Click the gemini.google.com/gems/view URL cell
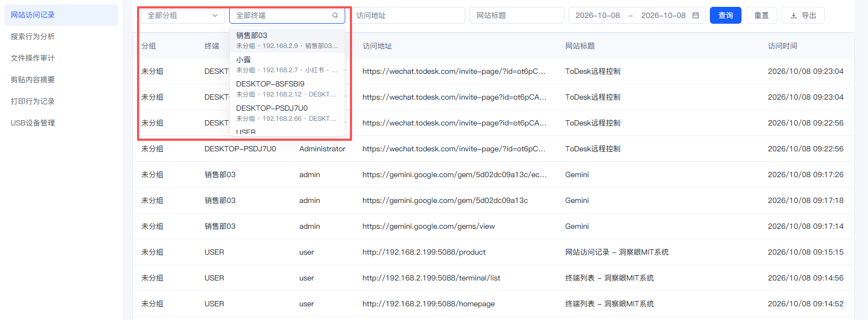This screenshot has height=320, width=868. [428, 226]
